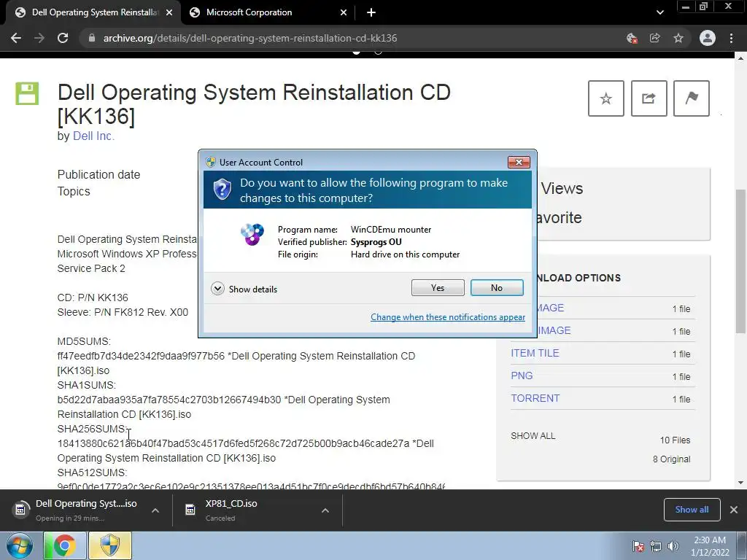This screenshot has width=747, height=560.
Task: Click the network tray icon
Action: 656,546
